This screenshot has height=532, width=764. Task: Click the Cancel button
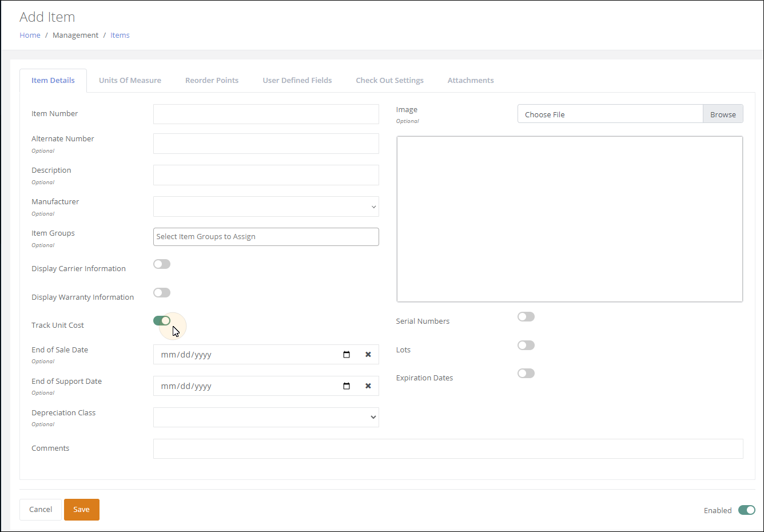(41, 510)
